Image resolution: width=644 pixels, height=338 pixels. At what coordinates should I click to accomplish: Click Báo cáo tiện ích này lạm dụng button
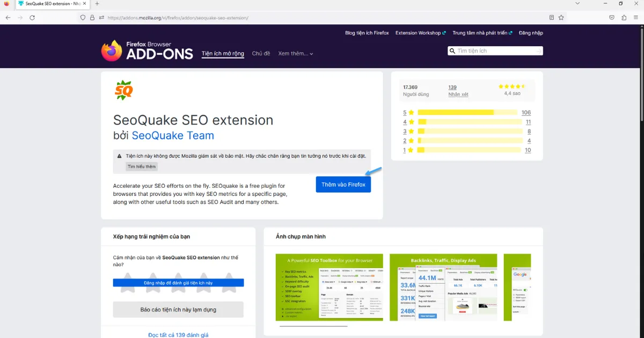[x=178, y=310]
